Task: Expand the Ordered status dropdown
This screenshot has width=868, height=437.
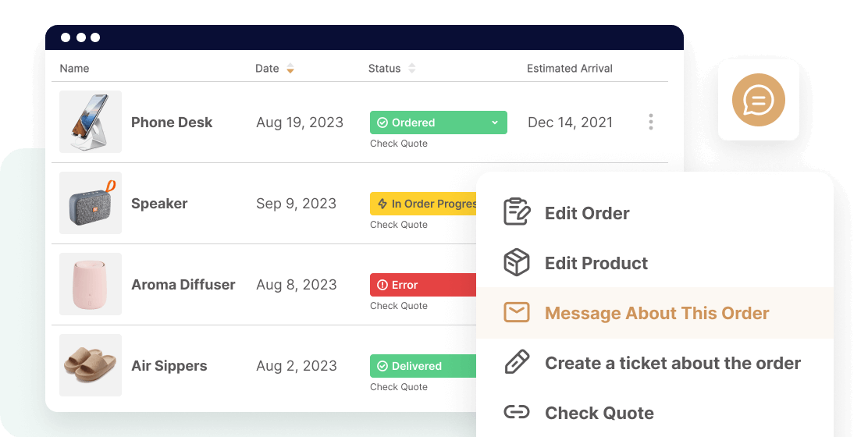Action: [494, 123]
